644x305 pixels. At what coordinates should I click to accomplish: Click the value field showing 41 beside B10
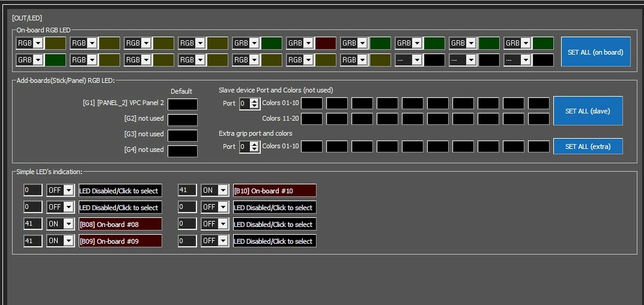tap(187, 190)
